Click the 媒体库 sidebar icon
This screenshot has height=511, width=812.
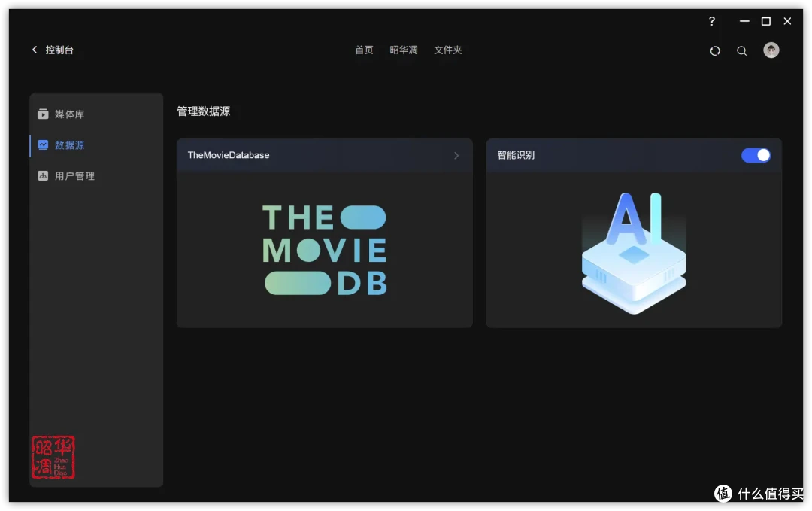pyautogui.click(x=43, y=114)
